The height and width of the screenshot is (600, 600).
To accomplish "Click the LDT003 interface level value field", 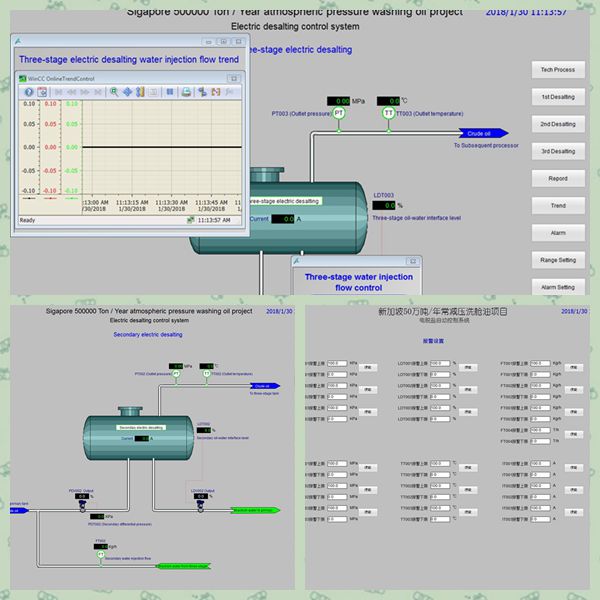I will [x=383, y=204].
